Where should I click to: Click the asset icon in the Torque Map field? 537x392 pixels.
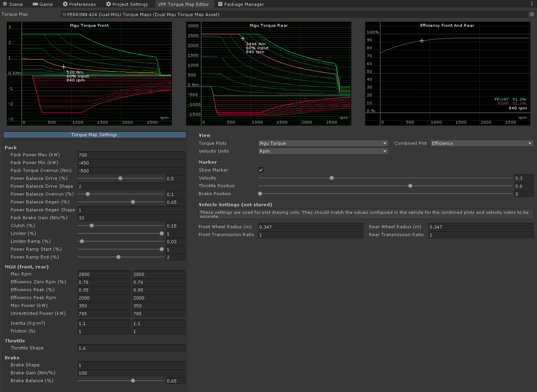click(x=65, y=14)
